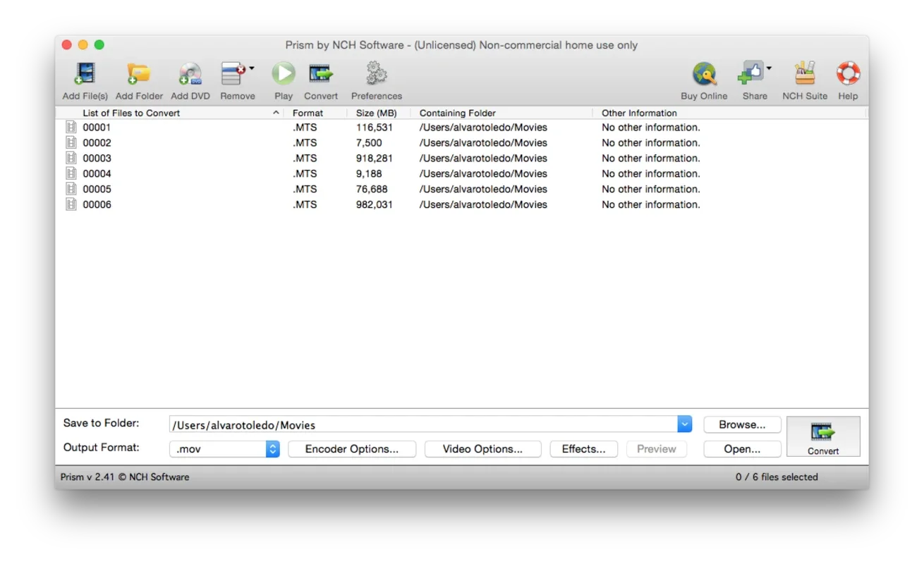Click the Remove toolbar icon
The height and width of the screenshot is (564, 924).
point(233,74)
